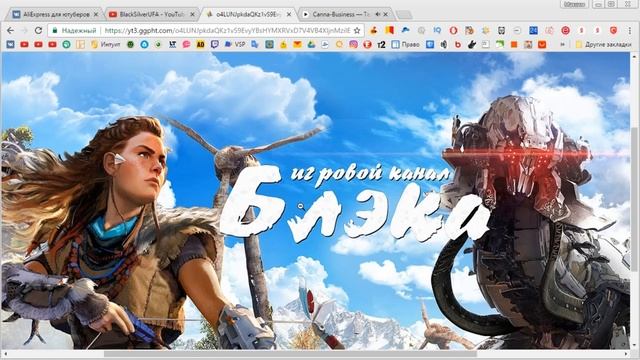Open the 'LT' bookmark icon
Viewport: 640px width, 360px height.
(172, 44)
